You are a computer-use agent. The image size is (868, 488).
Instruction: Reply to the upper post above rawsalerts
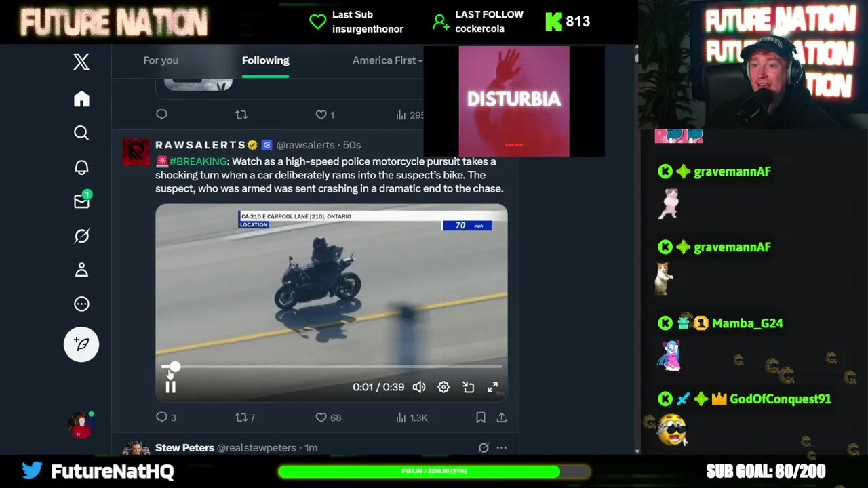coord(161,115)
